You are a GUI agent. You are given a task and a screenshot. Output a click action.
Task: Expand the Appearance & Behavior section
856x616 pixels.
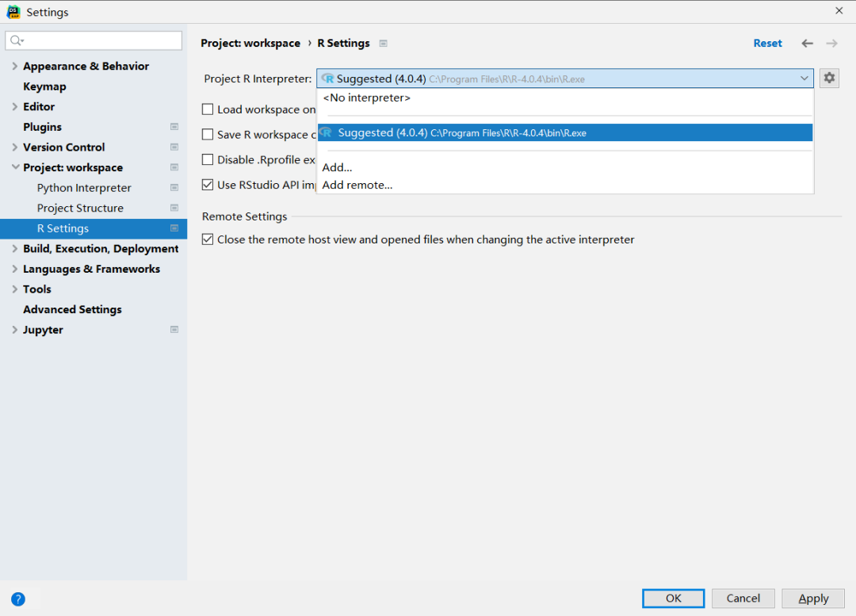coord(15,67)
